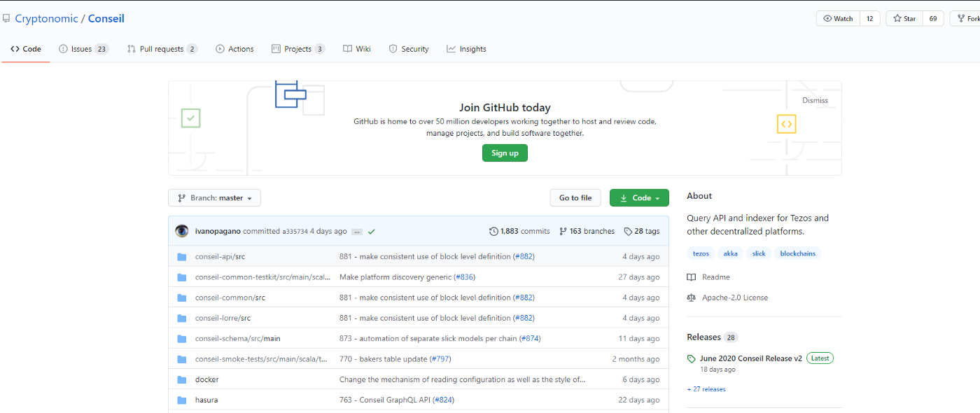The width and height of the screenshot is (980, 413).
Task: Open the + 27 releases link
Action: click(x=706, y=389)
